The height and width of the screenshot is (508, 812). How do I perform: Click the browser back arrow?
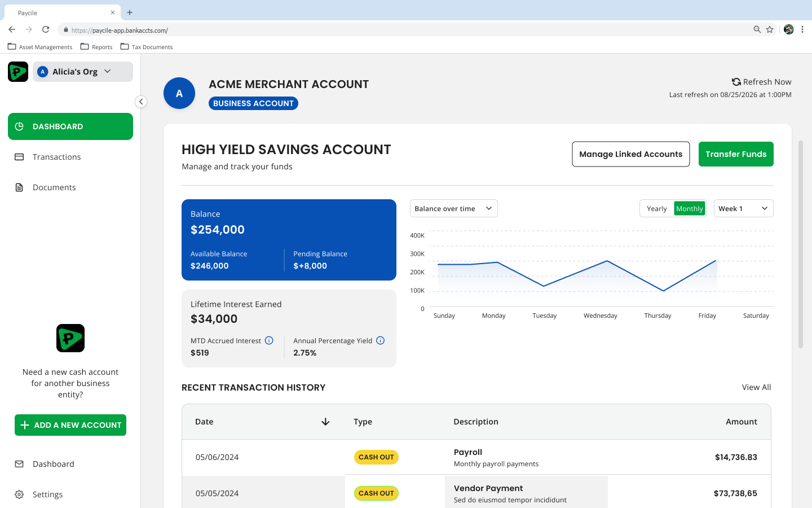tap(12, 30)
